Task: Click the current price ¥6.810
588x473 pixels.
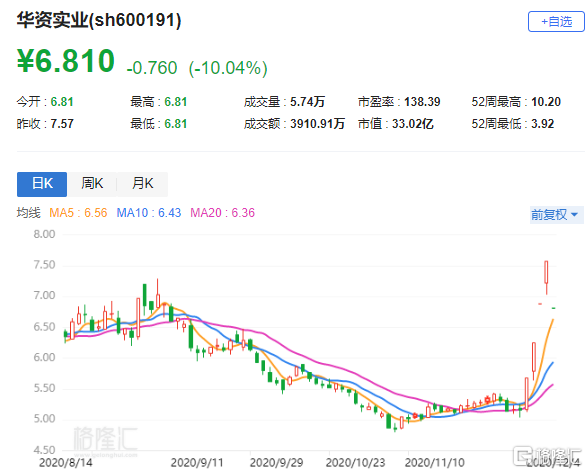Action: click(x=66, y=61)
